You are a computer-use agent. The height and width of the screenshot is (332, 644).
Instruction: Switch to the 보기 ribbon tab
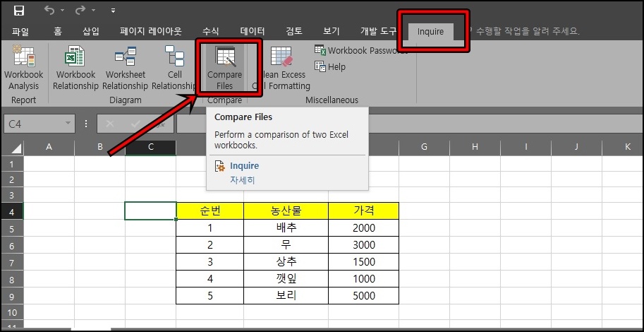tap(332, 31)
